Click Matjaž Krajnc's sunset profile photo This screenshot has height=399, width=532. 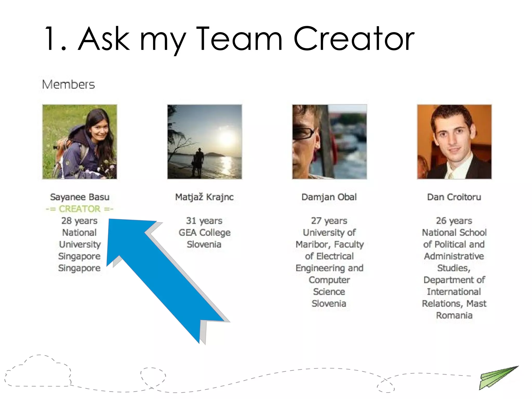pos(204,142)
